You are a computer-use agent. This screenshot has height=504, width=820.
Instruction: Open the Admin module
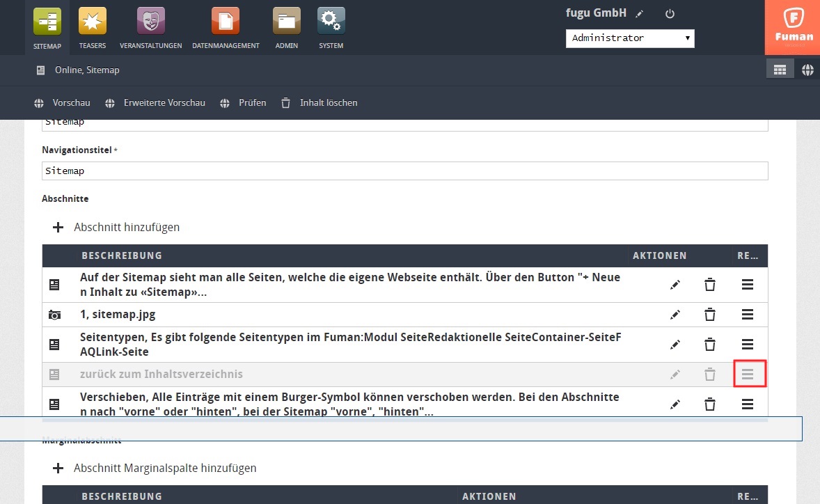point(286,22)
